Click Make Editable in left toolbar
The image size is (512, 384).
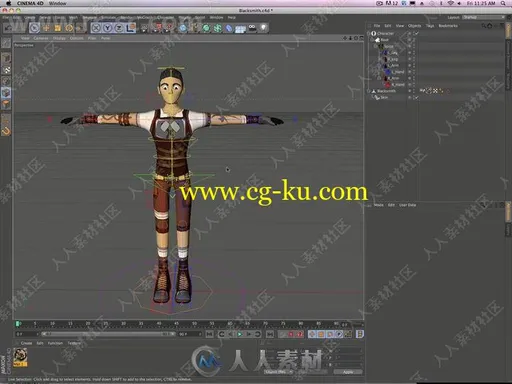coord(6,43)
